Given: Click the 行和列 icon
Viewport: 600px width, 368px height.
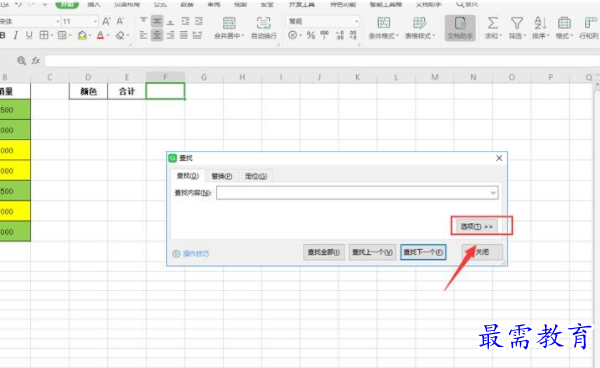Looking at the screenshot, I should click(590, 23).
